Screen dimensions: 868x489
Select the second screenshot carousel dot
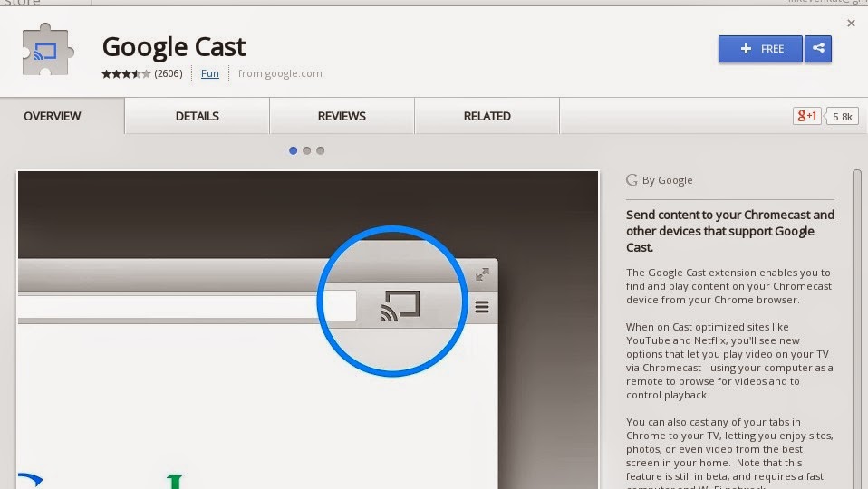coord(306,150)
